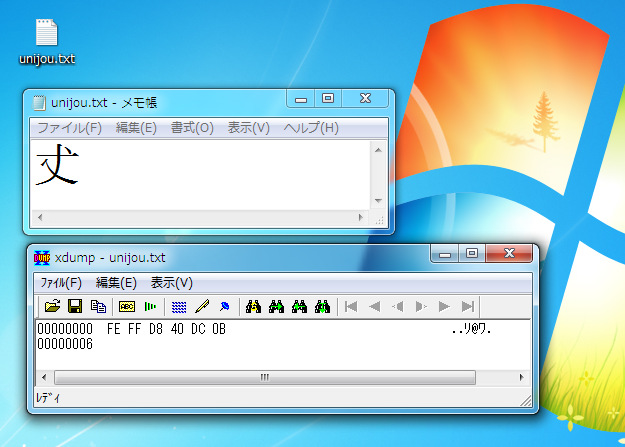Click the offset 00000006 in xdump
The height and width of the screenshot is (447, 625).
coord(65,344)
